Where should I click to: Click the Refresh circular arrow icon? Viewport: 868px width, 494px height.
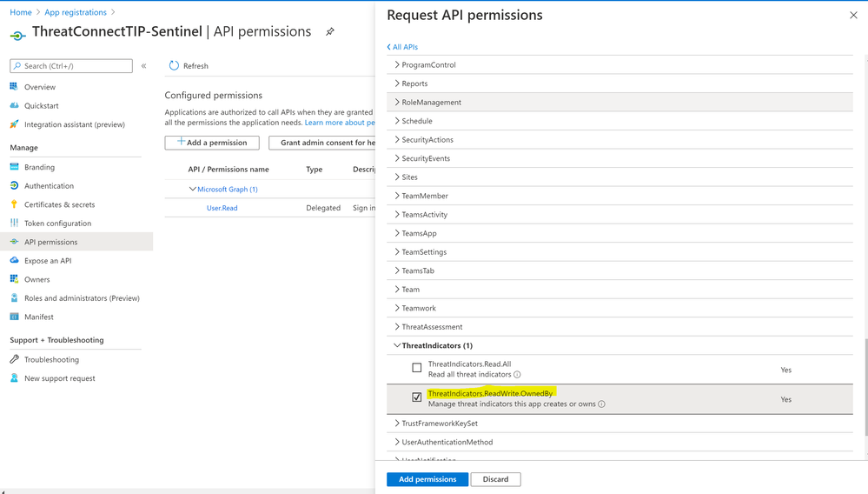(x=174, y=65)
